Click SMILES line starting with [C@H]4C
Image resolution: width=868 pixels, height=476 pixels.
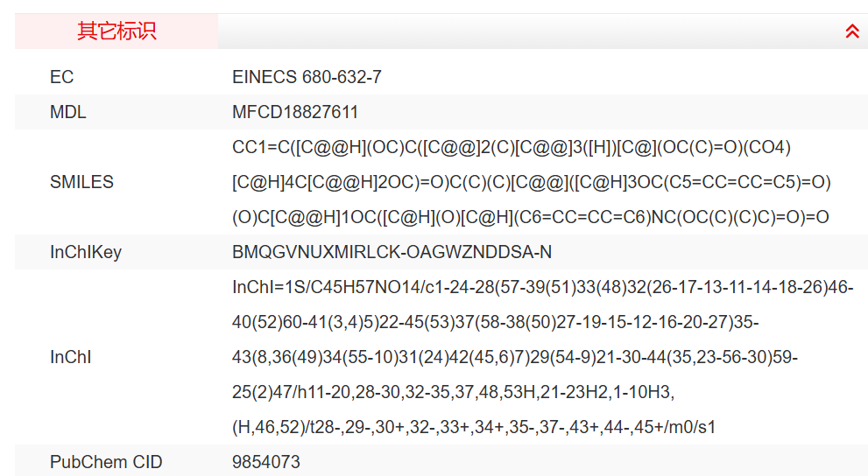coord(531,182)
